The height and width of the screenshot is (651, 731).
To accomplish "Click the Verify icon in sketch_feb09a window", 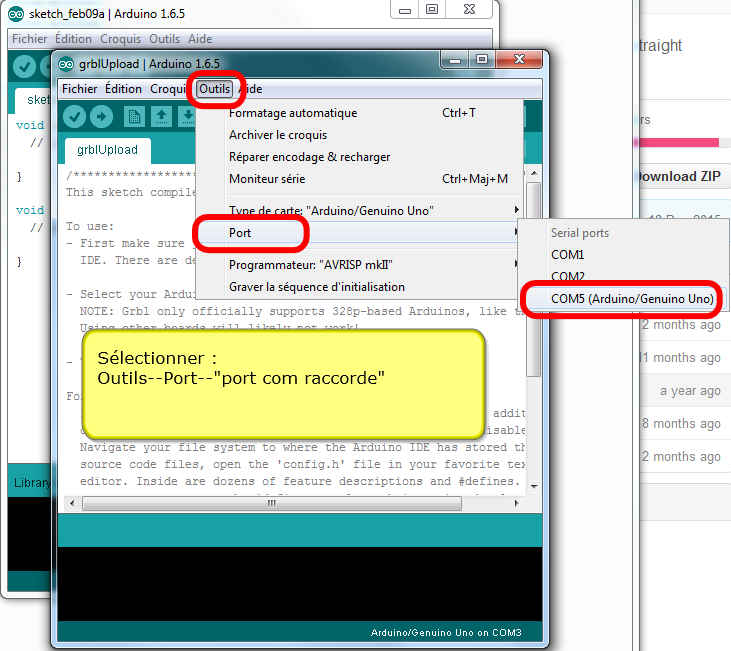I will pos(25,67).
